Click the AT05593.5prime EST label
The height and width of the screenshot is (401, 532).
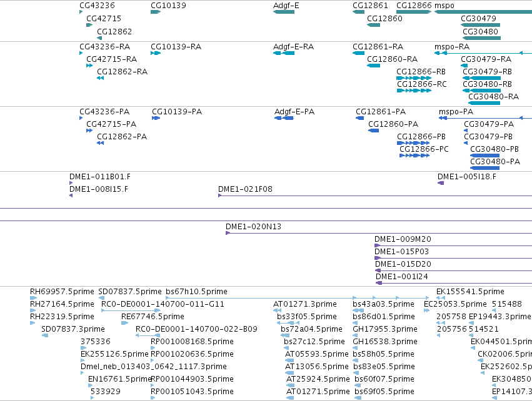(x=316, y=354)
